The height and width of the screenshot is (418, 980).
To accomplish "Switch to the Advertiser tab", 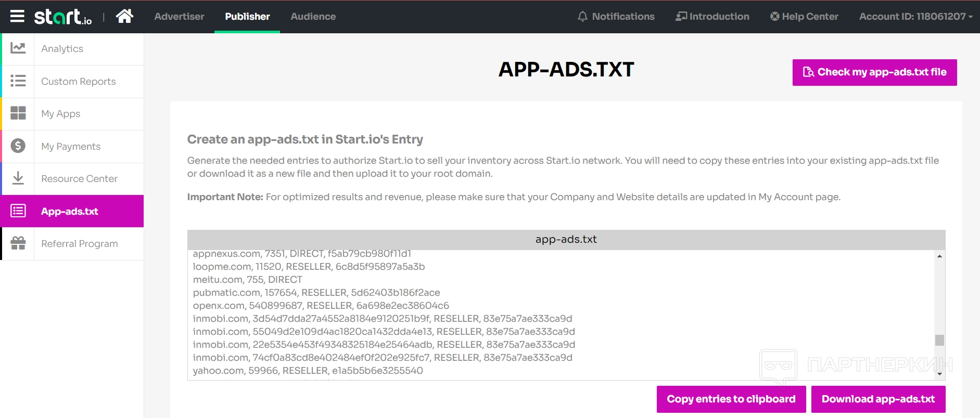I will click(179, 17).
